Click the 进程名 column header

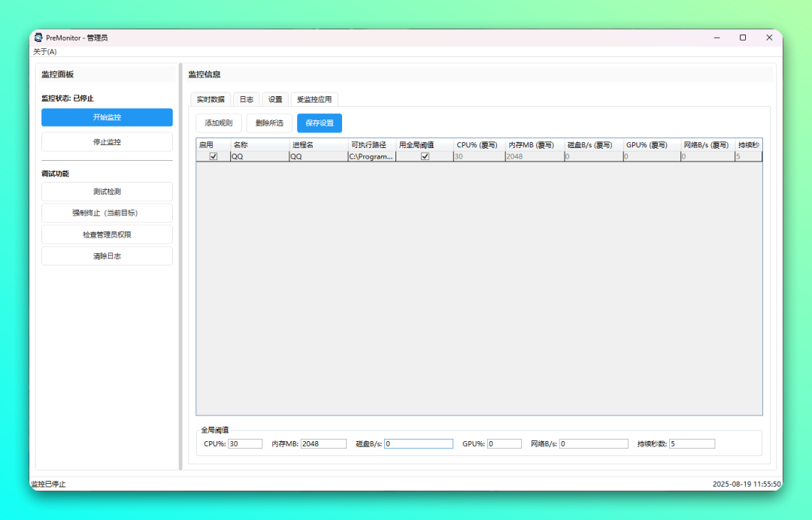[319, 145]
